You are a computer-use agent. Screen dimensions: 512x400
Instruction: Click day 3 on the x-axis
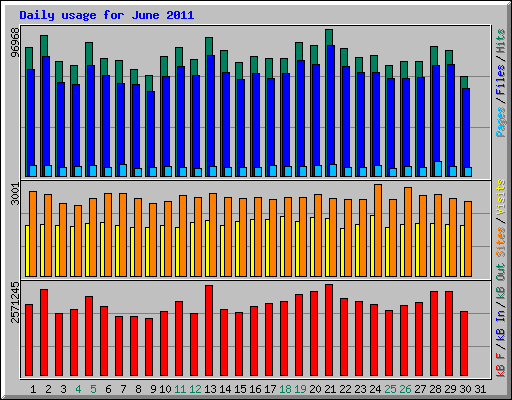click(63, 389)
